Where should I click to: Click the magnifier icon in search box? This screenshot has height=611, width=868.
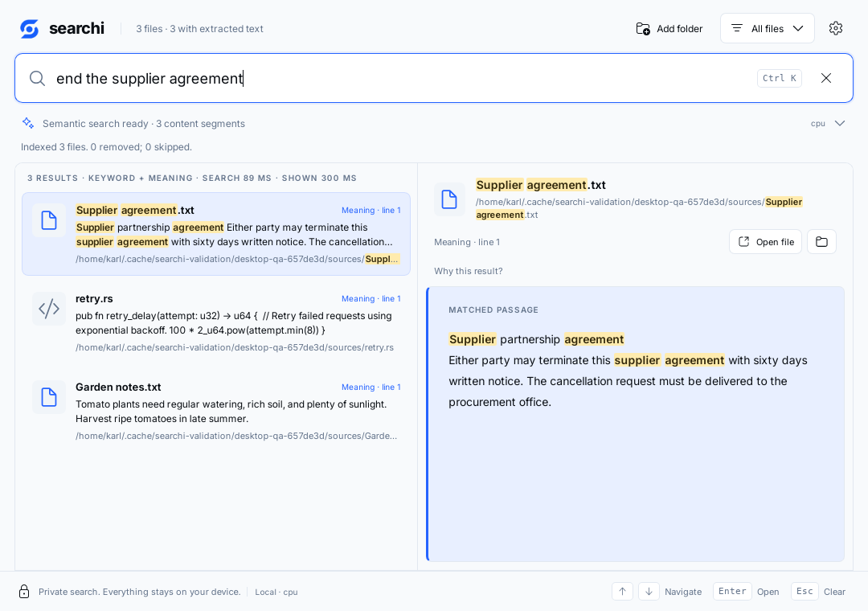pos(37,78)
